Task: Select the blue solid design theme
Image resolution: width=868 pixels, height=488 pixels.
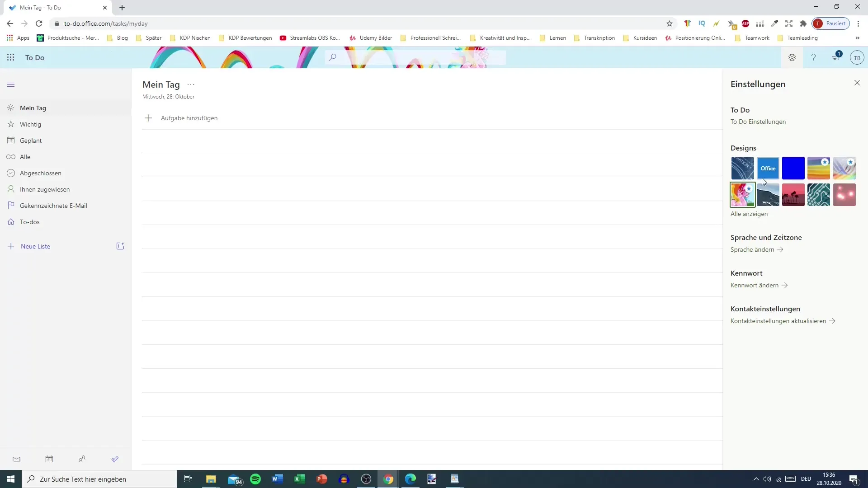Action: click(793, 168)
